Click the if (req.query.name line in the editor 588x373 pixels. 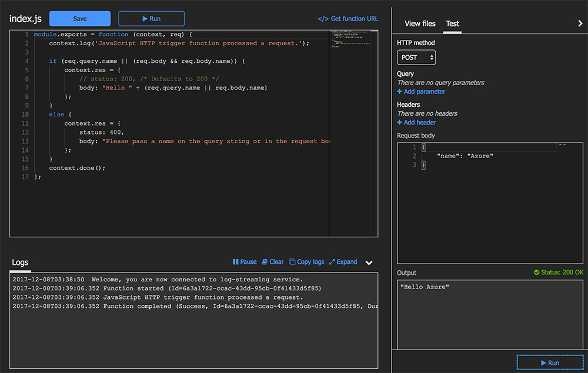(x=147, y=61)
